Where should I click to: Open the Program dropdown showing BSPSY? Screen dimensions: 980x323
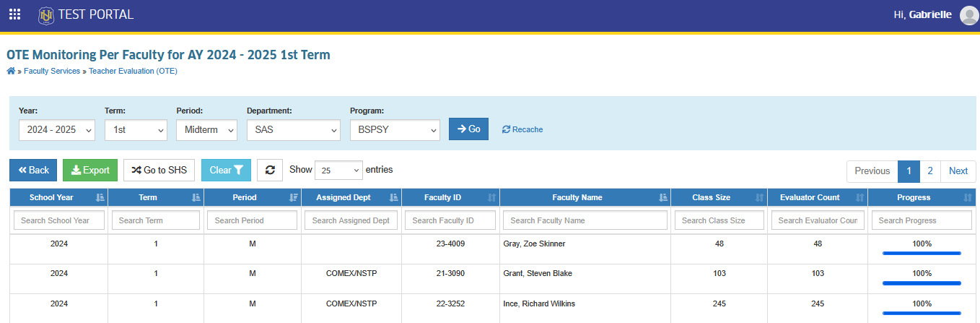click(x=395, y=130)
